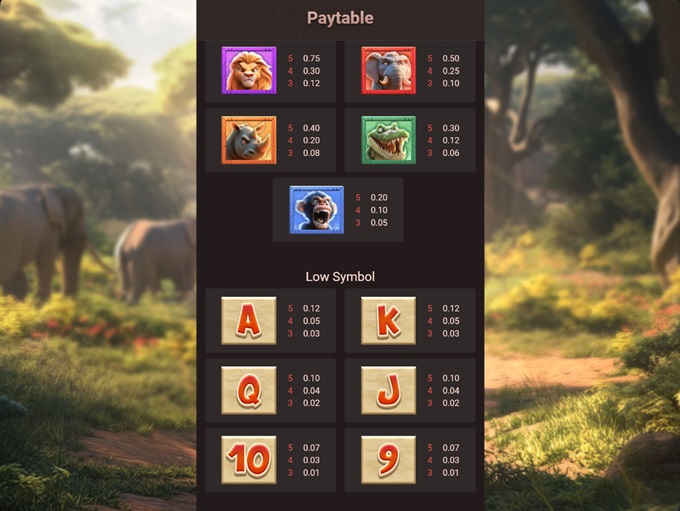680x511 pixels.
Task: Click the number 9 symbol tile
Action: (389, 460)
